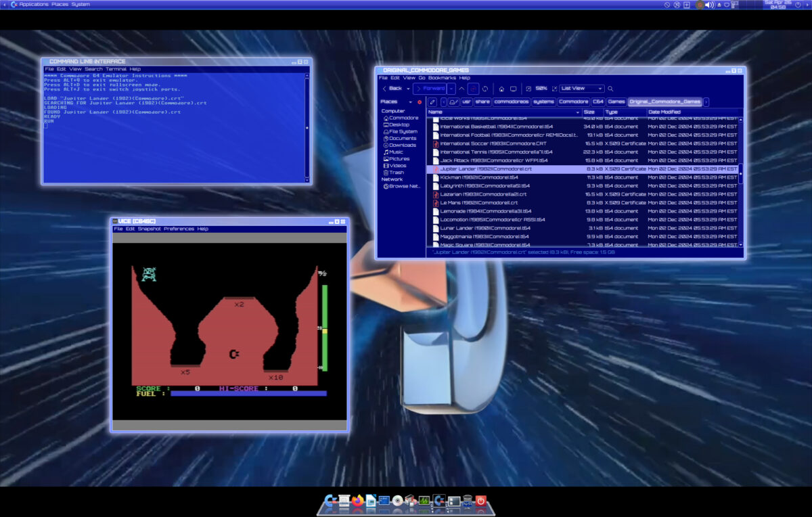Click the red power button in the dock

[480, 501]
